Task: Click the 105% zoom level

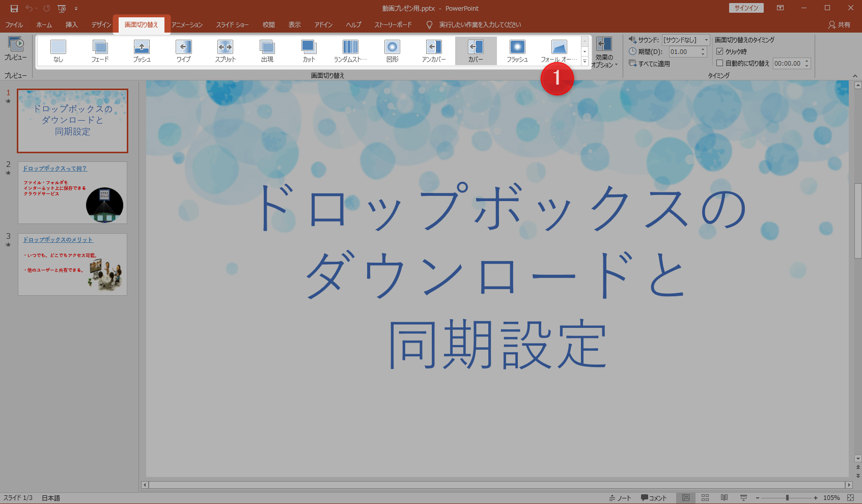Action: [831, 498]
